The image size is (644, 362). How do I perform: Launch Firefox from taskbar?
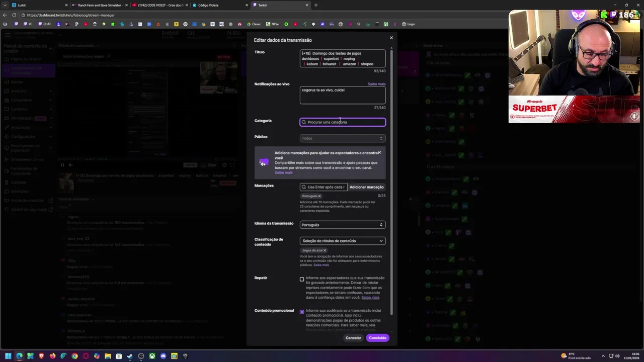(52, 356)
